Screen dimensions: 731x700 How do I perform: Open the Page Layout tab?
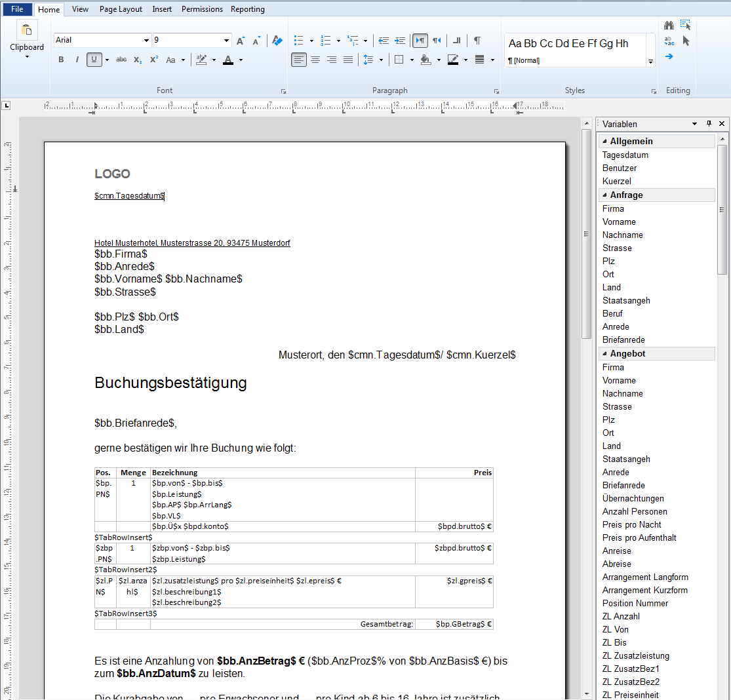121,9
